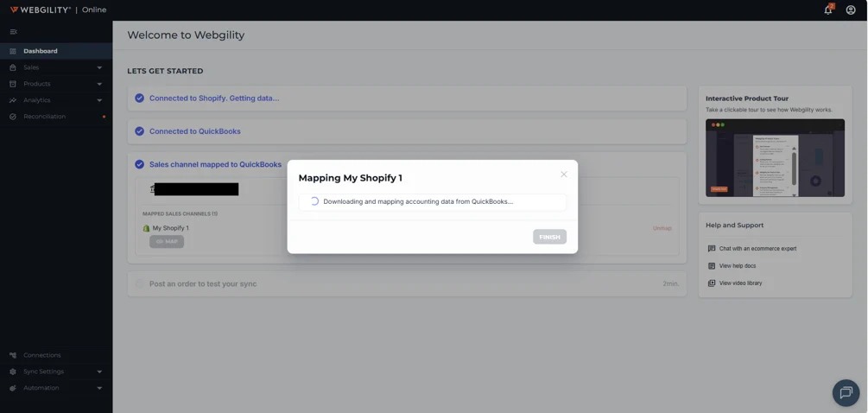Close the Mapping My Shopify 1 dialog
Image resolution: width=868 pixels, height=413 pixels.
pos(563,175)
